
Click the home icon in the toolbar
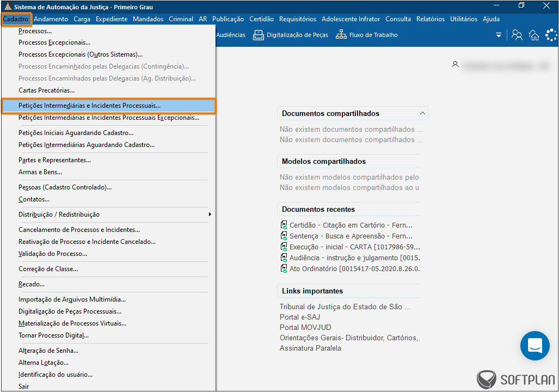(534, 35)
